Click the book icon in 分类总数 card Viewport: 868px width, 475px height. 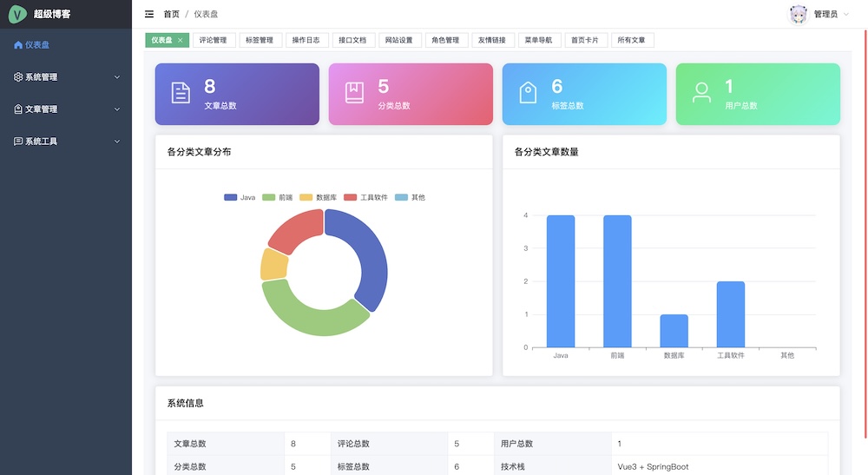[x=354, y=93]
